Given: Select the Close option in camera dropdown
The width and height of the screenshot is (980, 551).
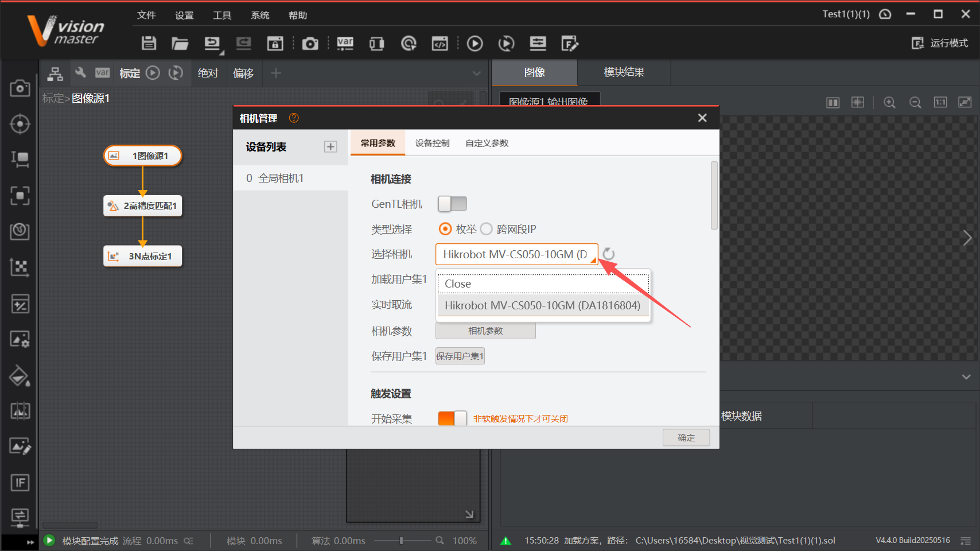Looking at the screenshot, I should point(542,284).
